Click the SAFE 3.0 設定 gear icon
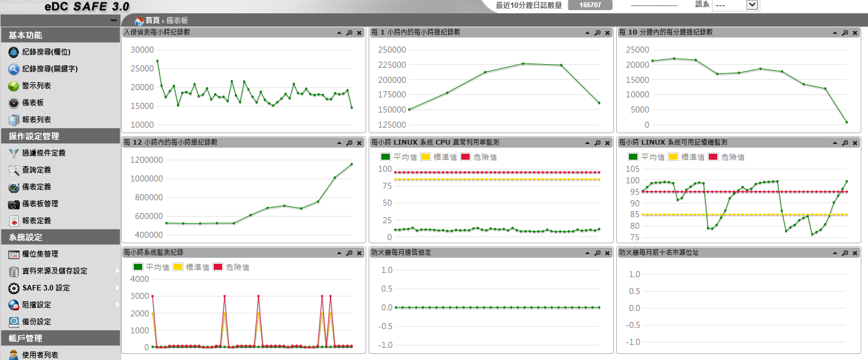Screen dimensions: 868x360 13,289
